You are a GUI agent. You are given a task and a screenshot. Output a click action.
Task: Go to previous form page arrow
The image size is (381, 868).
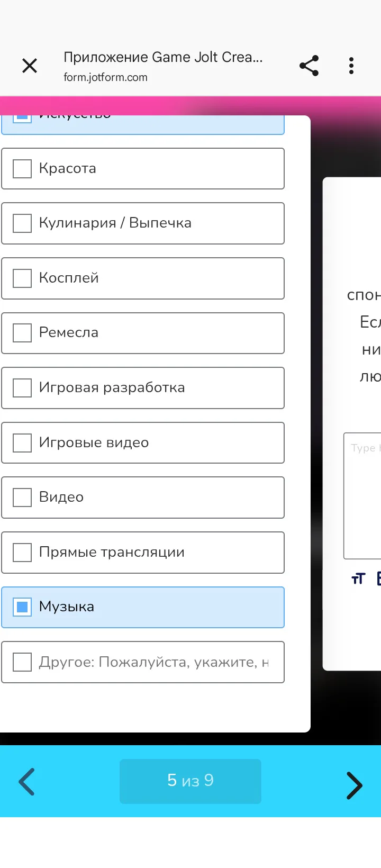click(26, 781)
